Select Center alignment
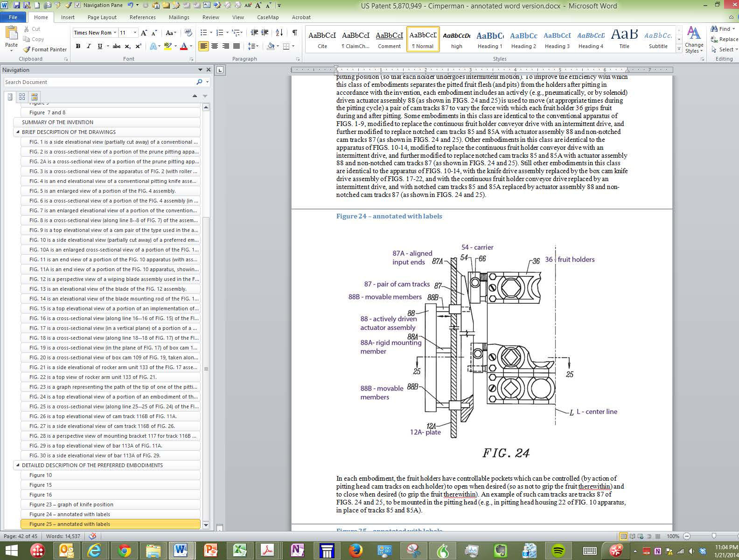The width and height of the screenshot is (739, 560). point(215,46)
